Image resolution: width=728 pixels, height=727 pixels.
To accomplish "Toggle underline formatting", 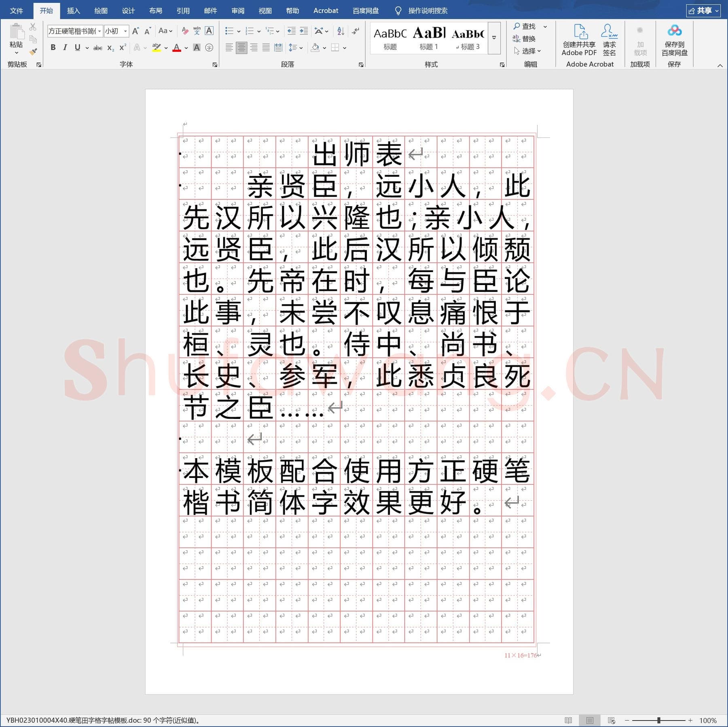I will click(77, 48).
